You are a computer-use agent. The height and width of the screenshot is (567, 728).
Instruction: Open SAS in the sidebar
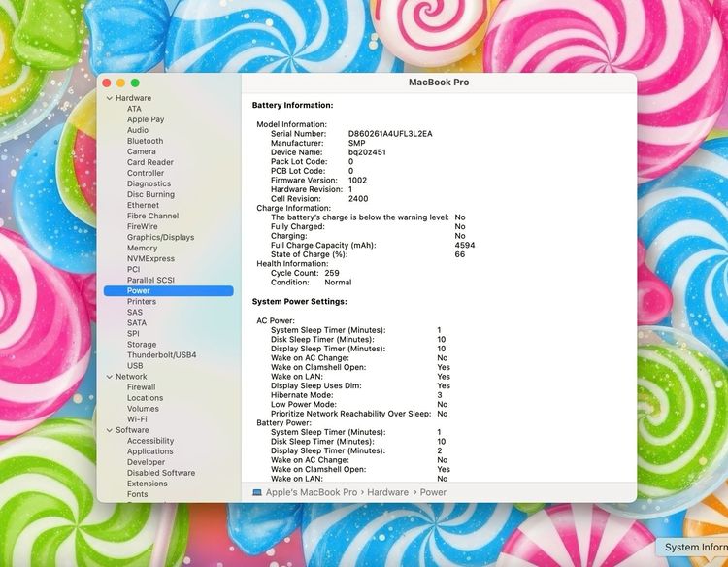point(135,312)
